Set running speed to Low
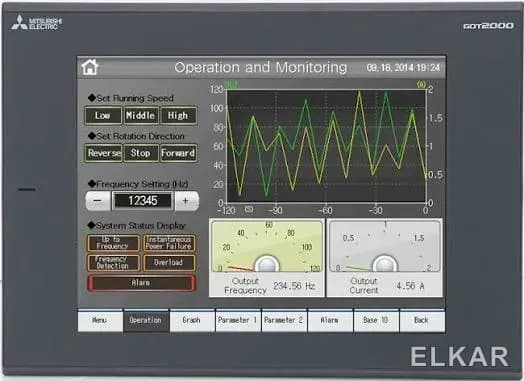Image resolution: width=524 pixels, height=381 pixels. (x=103, y=116)
